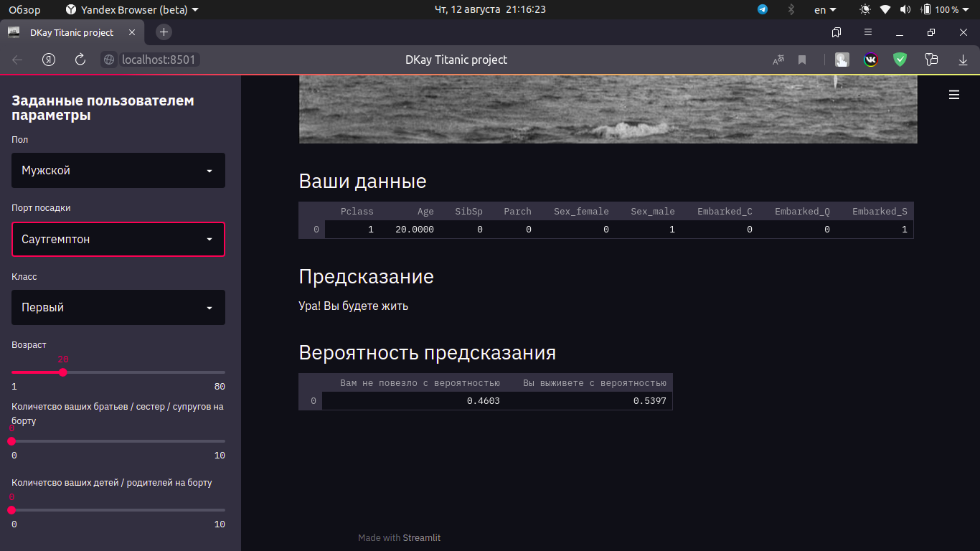Switch keyboard layout en indicator

[x=825, y=9]
